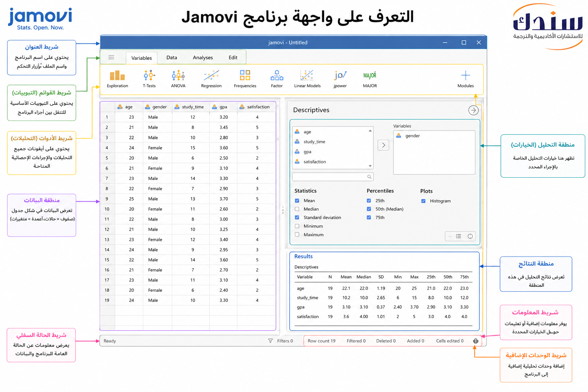Enable the Maximum statistic
This screenshot has height=392, width=588.
coord(297,235)
